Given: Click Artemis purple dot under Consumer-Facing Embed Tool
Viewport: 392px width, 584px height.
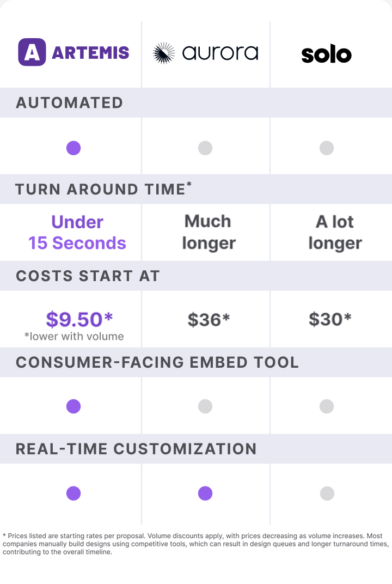Looking at the screenshot, I should pos(73,406).
